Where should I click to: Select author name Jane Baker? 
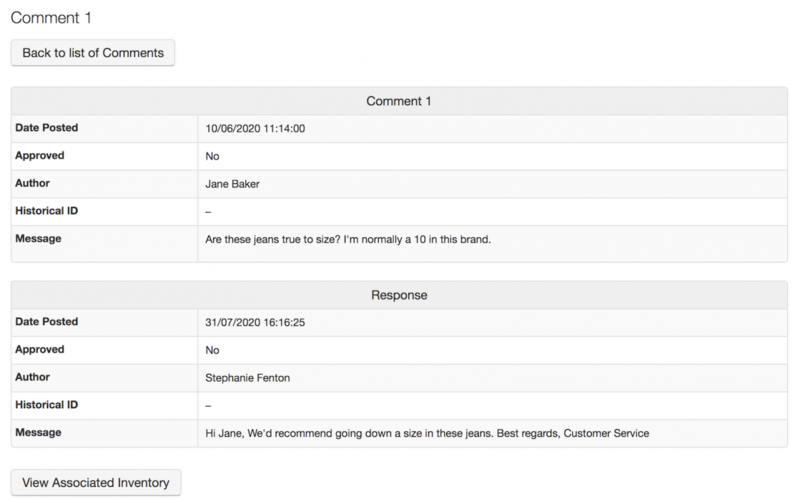pyautogui.click(x=234, y=185)
